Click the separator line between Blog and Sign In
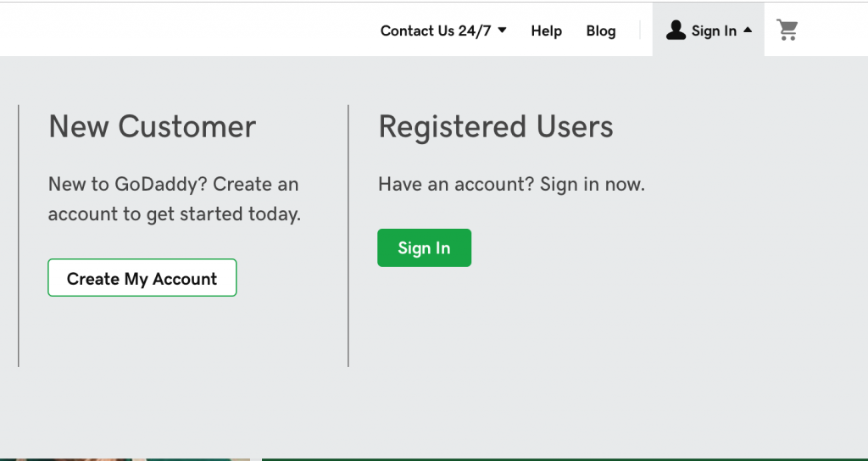 640,30
